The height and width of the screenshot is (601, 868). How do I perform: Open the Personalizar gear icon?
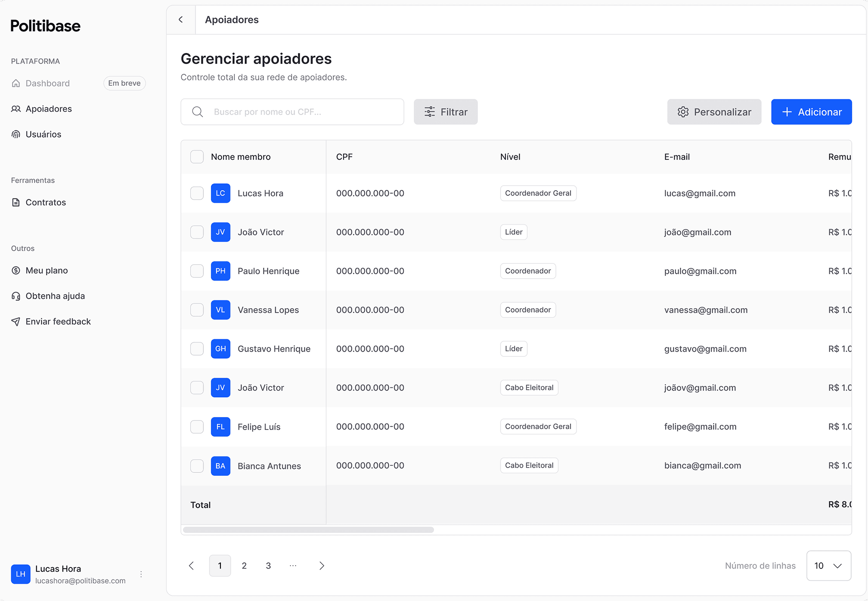pyautogui.click(x=683, y=112)
